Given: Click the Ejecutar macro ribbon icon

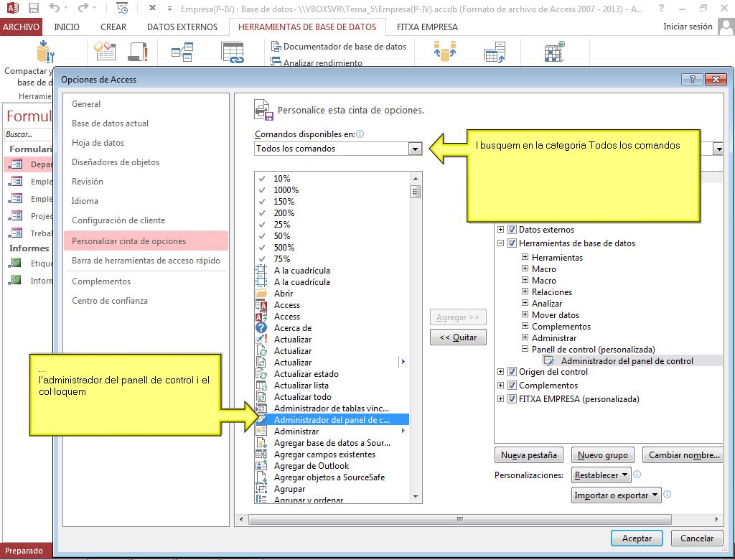Looking at the screenshot, I should 138,52.
